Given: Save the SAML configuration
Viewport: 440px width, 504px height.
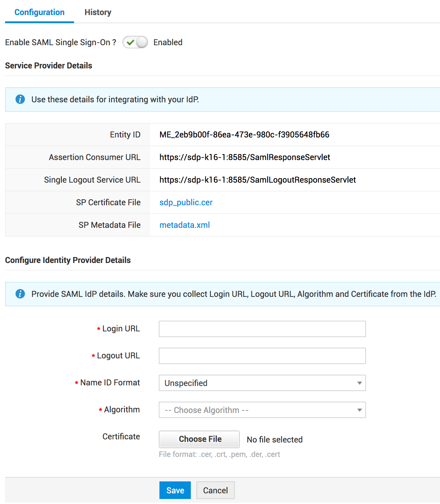Looking at the screenshot, I should [x=175, y=490].
